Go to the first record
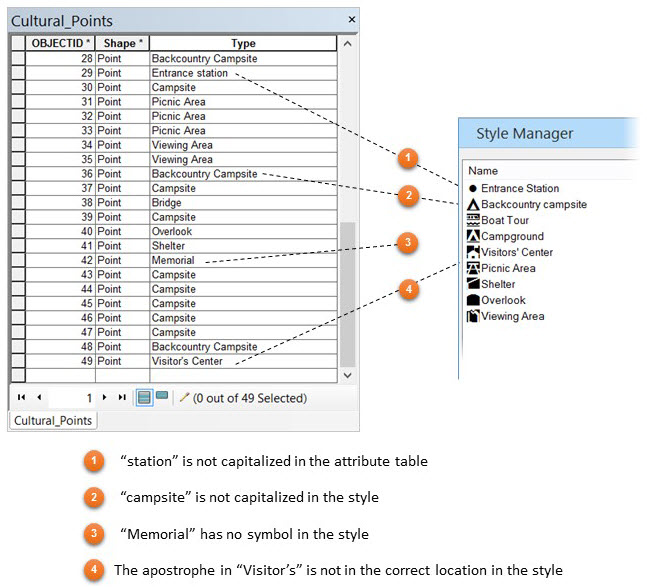This screenshot has height=587, width=647. (x=21, y=397)
